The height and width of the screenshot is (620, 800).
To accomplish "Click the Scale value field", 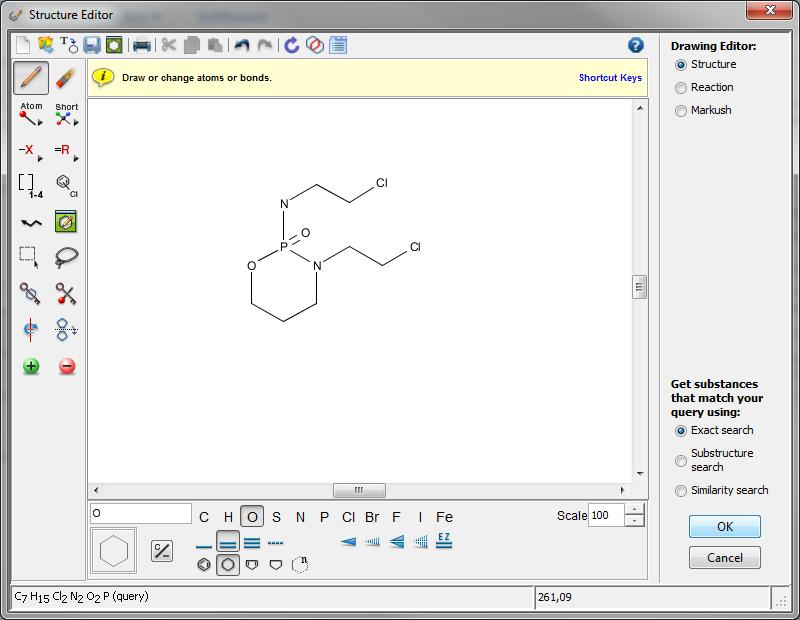I will coord(606,515).
